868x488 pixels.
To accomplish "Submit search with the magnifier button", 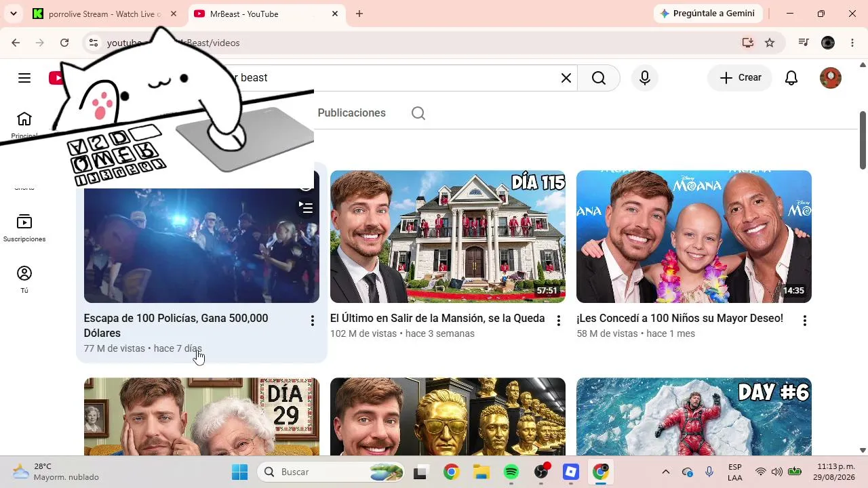I will coord(599,78).
